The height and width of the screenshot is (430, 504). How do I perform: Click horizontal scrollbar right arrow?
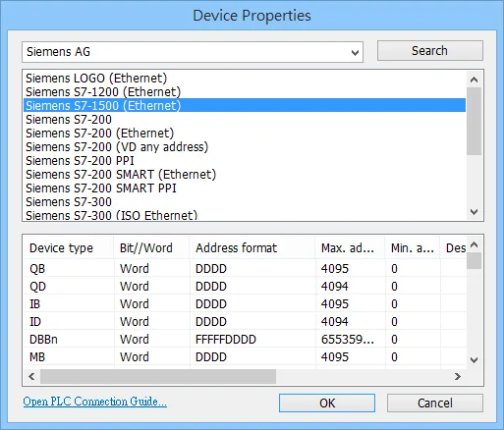pos(458,376)
